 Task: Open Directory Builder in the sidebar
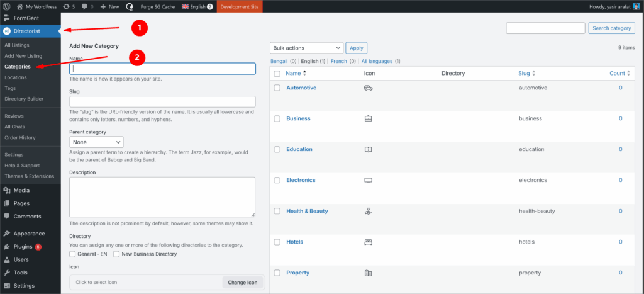(24, 99)
